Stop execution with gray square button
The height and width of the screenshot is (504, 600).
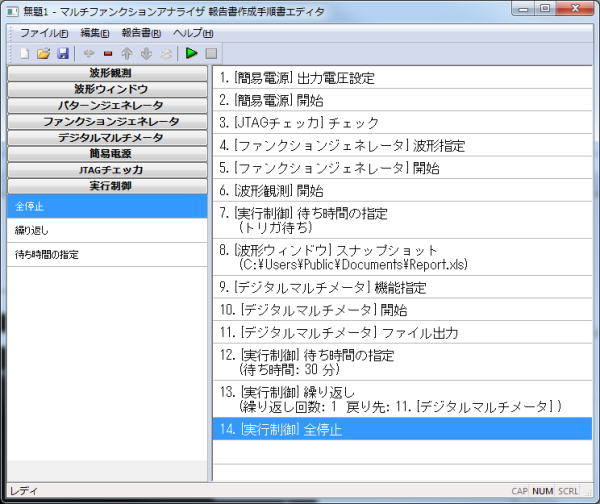(211, 54)
